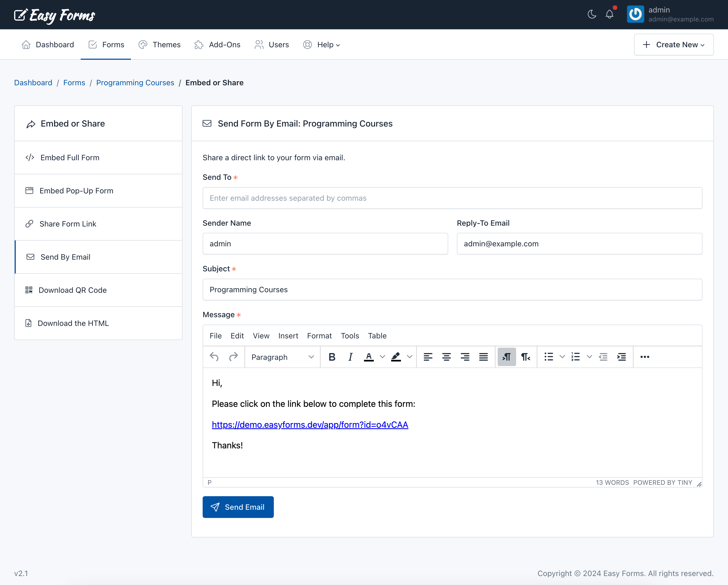Focus the Send To email field
728x585 pixels.
(453, 198)
